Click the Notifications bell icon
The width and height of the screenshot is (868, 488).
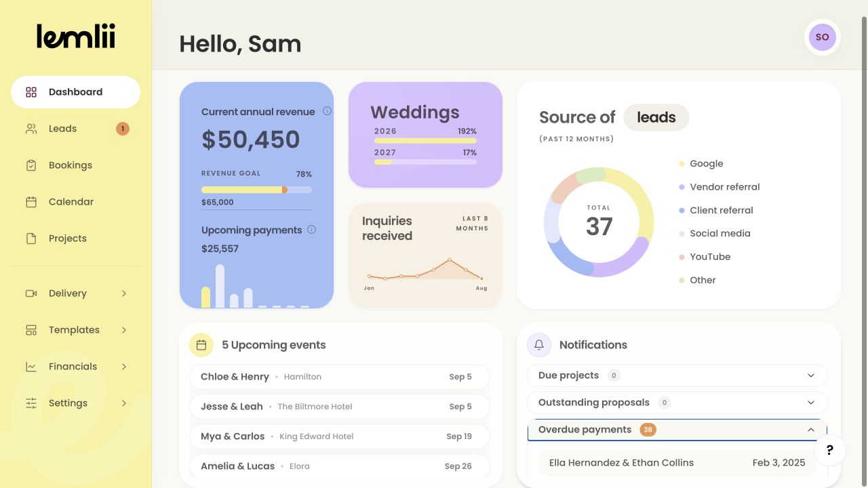point(539,345)
